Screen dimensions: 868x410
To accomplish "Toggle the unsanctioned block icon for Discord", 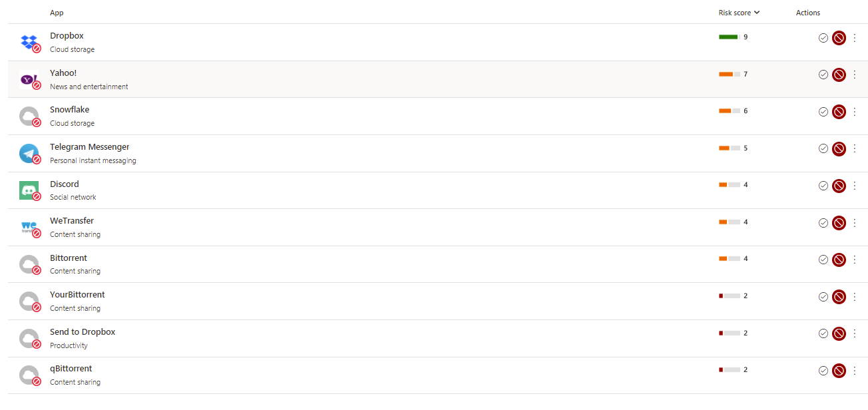I will click(839, 186).
